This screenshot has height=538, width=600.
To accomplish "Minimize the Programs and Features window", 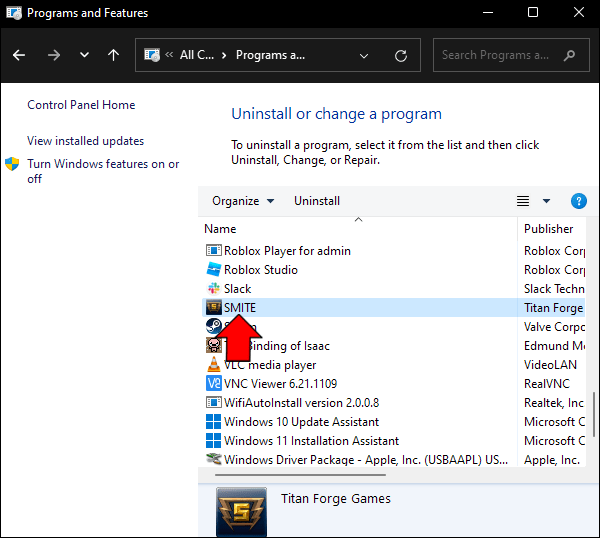I will [x=488, y=13].
